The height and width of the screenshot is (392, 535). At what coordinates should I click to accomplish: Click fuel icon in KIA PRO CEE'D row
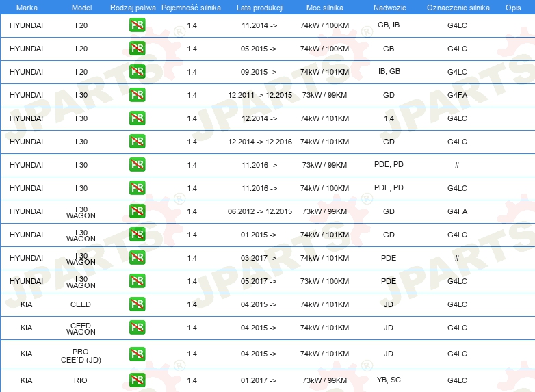[x=137, y=354]
